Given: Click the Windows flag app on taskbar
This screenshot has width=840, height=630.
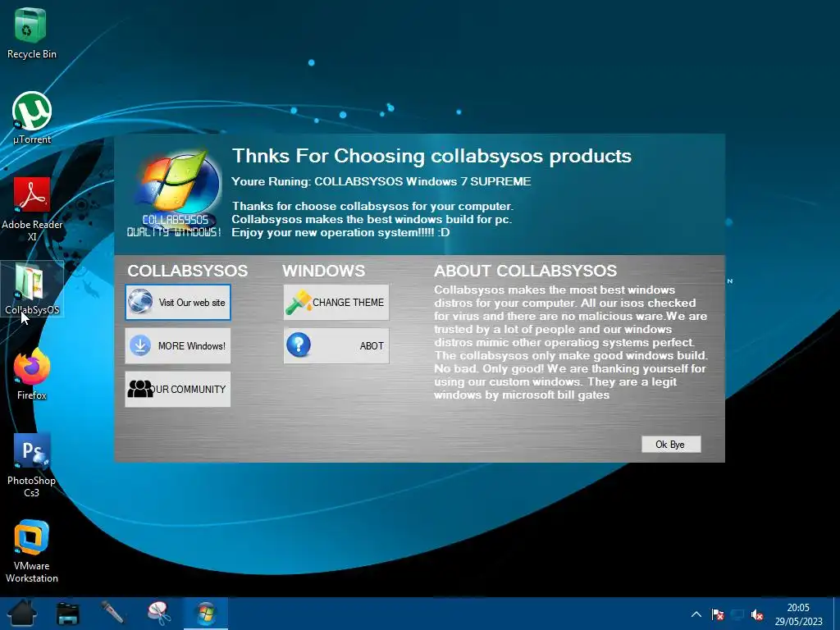Looking at the screenshot, I should [x=206, y=614].
